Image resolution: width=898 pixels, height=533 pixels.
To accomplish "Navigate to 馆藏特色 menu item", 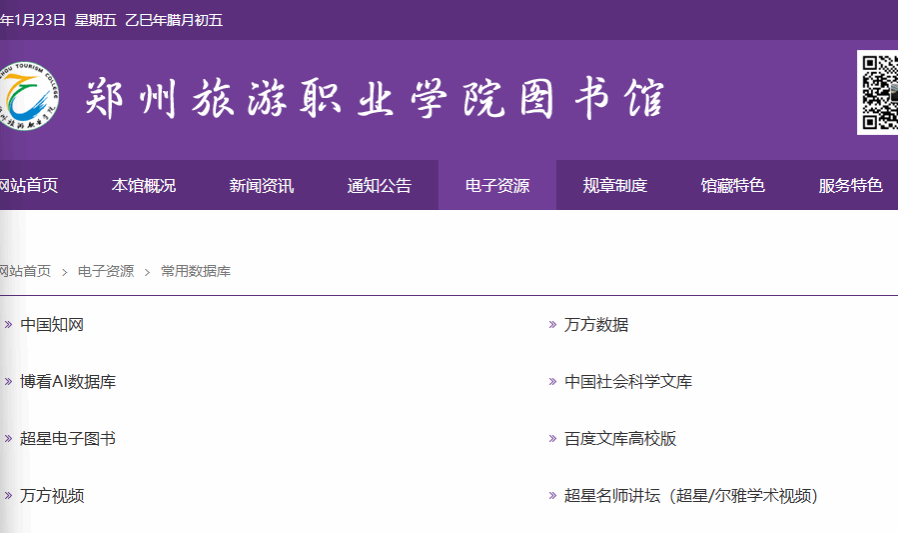I will (733, 185).
